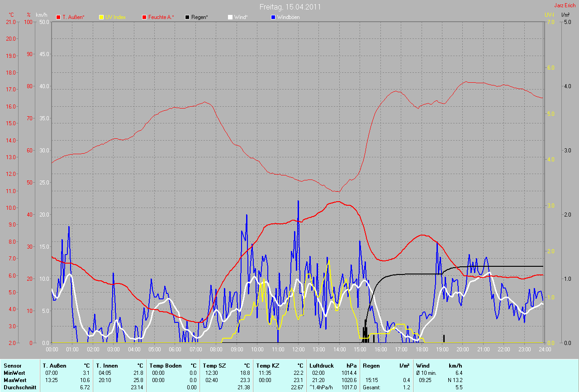Click the "24:00" tick on the time axis
Screen dimensions: 579x392
point(545,349)
